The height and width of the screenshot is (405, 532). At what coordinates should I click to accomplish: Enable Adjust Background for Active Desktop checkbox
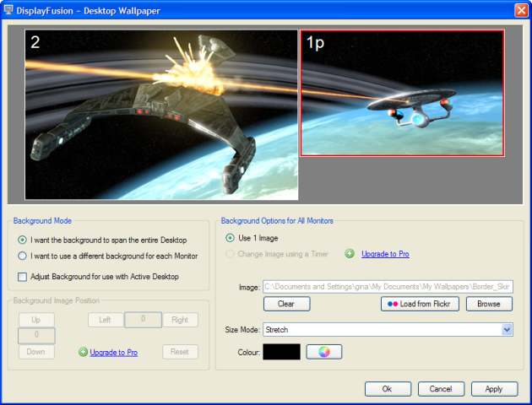click(23, 277)
